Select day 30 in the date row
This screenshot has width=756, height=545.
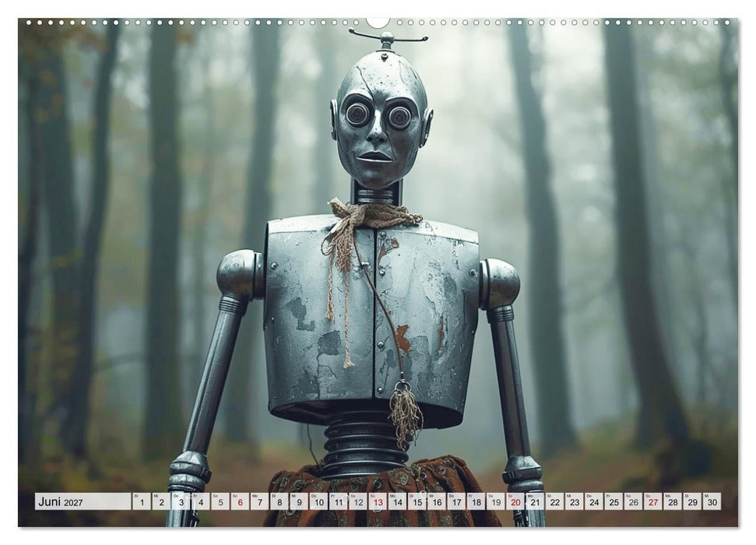tap(712, 501)
